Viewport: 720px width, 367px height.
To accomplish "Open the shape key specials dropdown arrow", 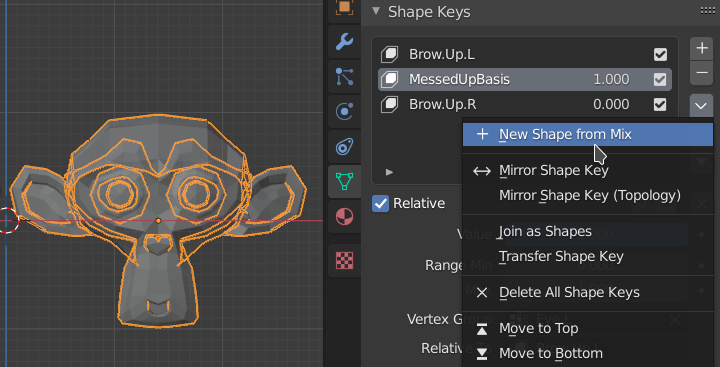I will (702, 106).
